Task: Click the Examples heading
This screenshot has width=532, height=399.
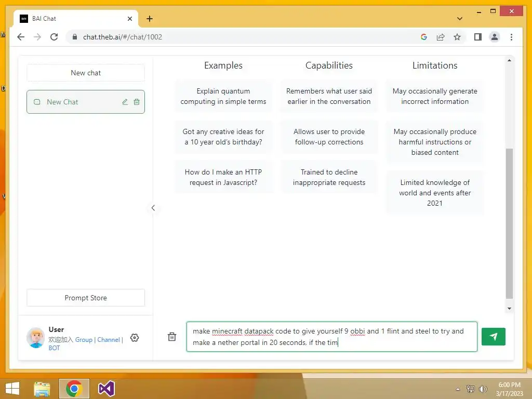Action: (223, 65)
